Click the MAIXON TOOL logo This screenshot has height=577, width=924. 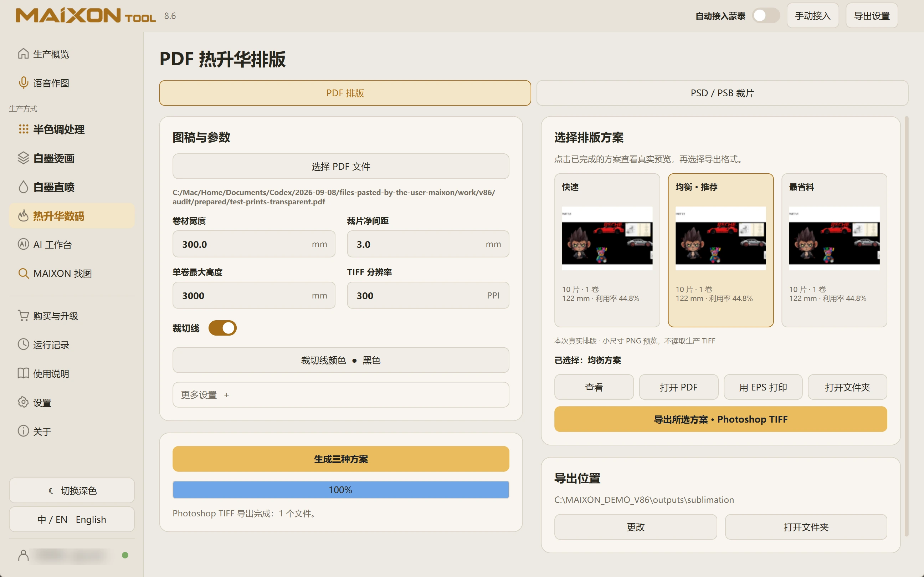pos(86,16)
